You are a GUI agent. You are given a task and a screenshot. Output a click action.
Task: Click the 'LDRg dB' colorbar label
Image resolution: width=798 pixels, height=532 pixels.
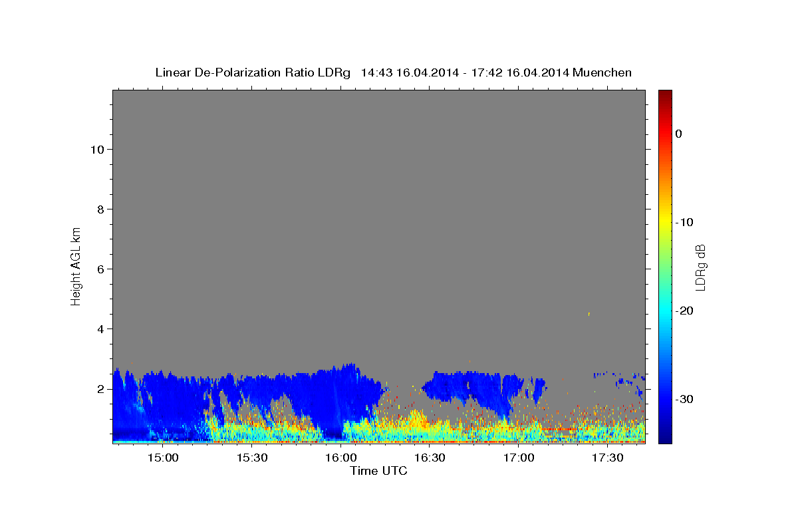point(700,267)
